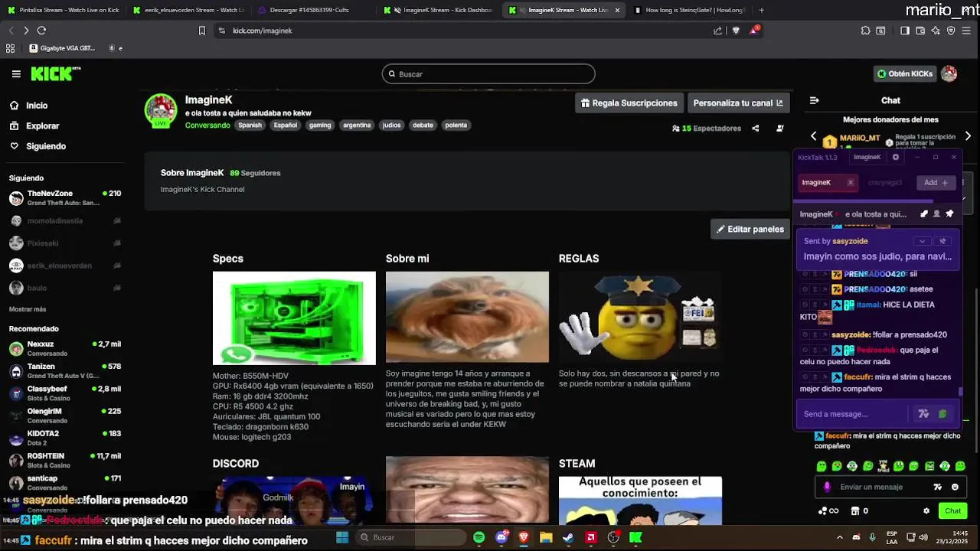Open user profile avatar menu
Viewport: 980px width, 551px height.
pos(949,73)
